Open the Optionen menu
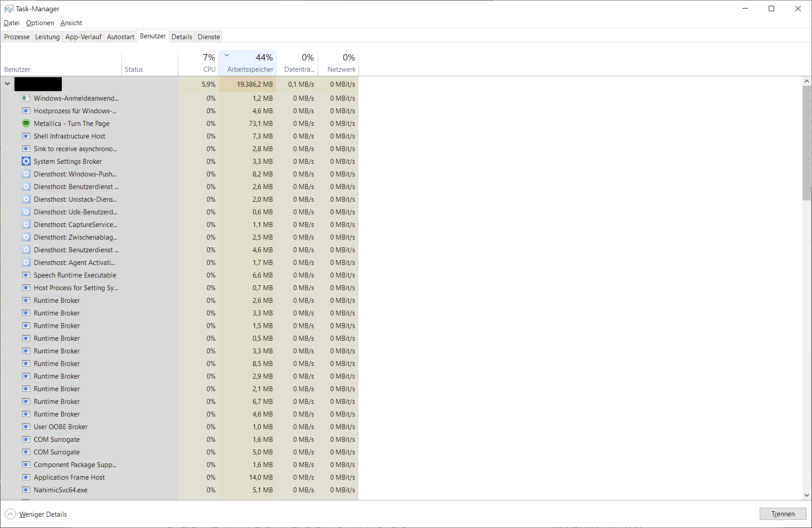This screenshot has height=528, width=812. coord(40,23)
